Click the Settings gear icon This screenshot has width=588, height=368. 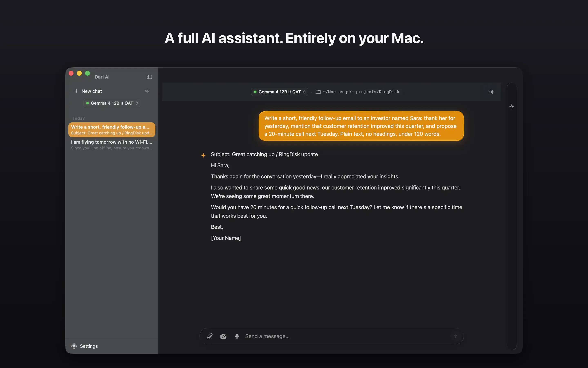click(74, 346)
